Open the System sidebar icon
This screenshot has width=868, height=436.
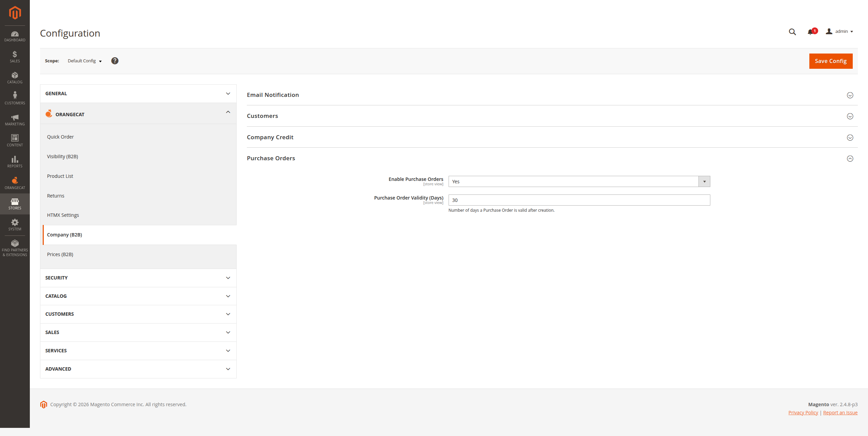pos(15,224)
